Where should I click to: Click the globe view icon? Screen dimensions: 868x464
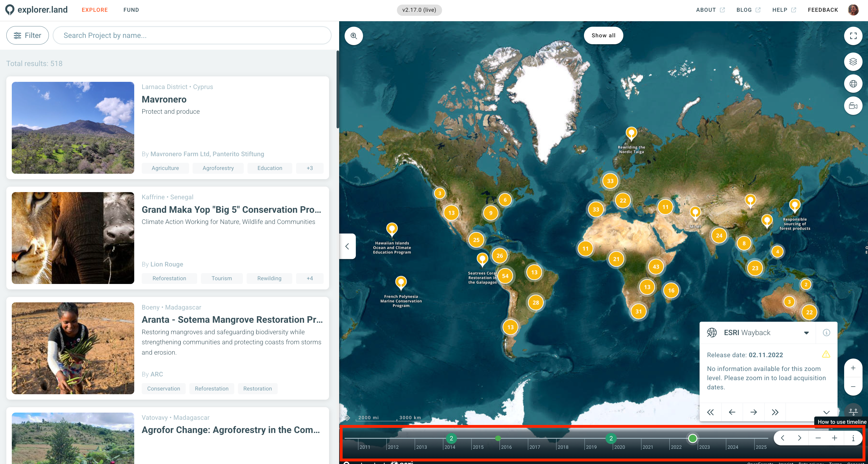coord(853,84)
